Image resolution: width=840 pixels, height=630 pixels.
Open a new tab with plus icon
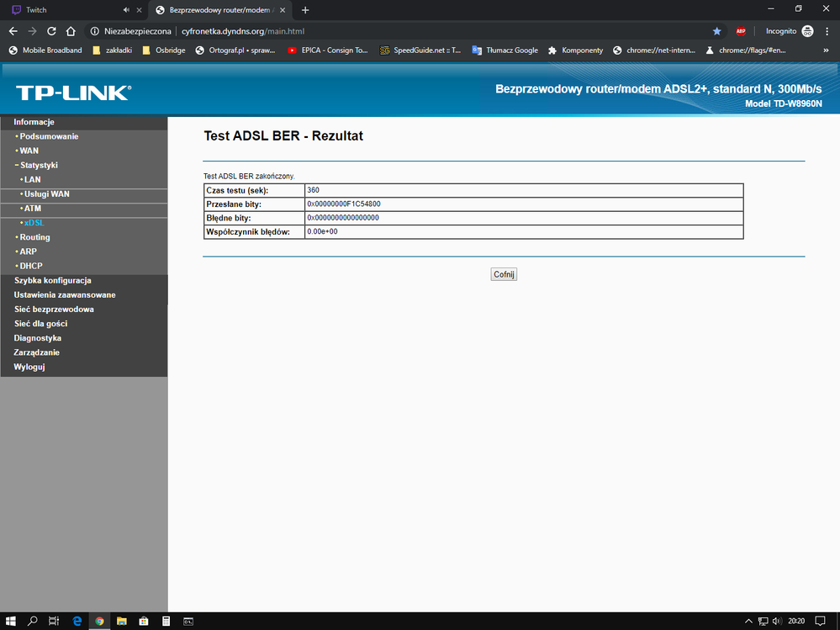305,10
